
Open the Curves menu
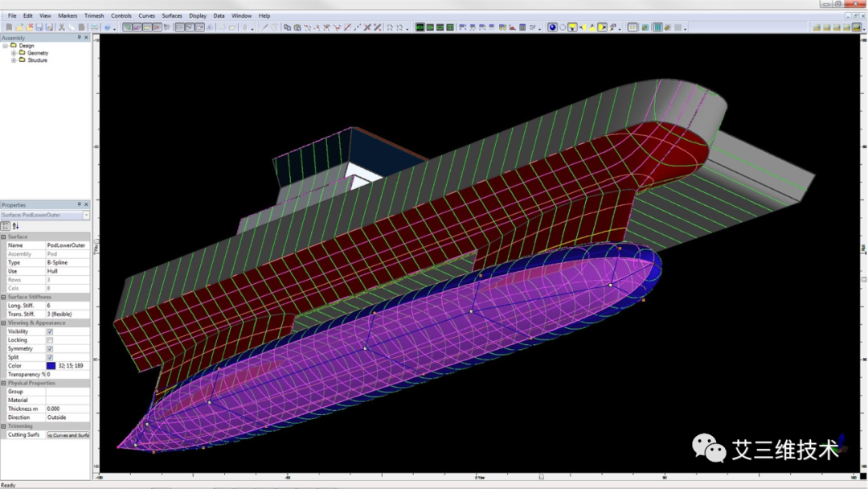click(147, 15)
